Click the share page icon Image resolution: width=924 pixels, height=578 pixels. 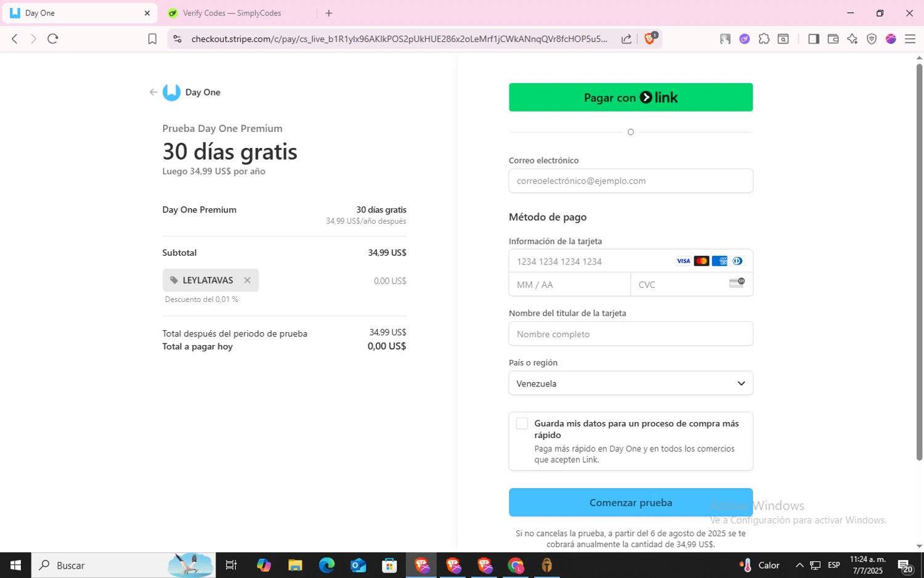[x=626, y=39]
